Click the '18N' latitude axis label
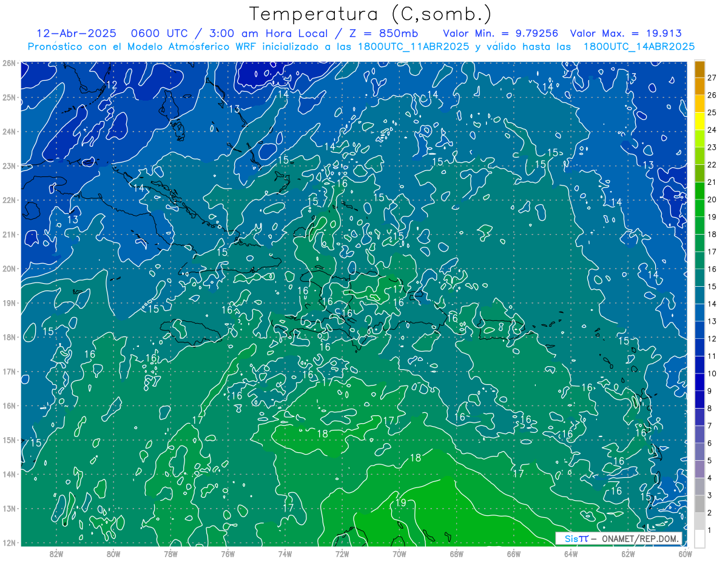The height and width of the screenshot is (562, 728). point(8,337)
